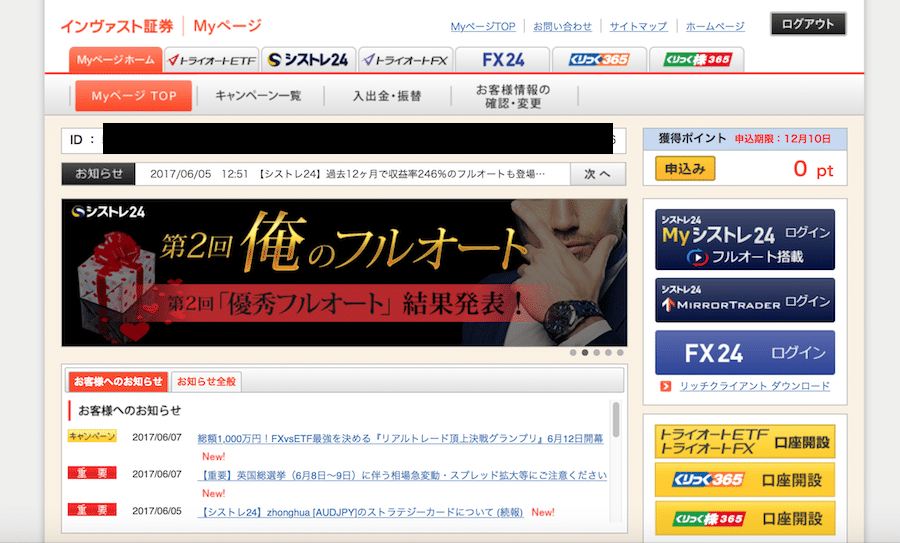The image size is (900, 543).
Task: Select the お客様へのお知らせ tab
Action: pyautogui.click(x=118, y=382)
